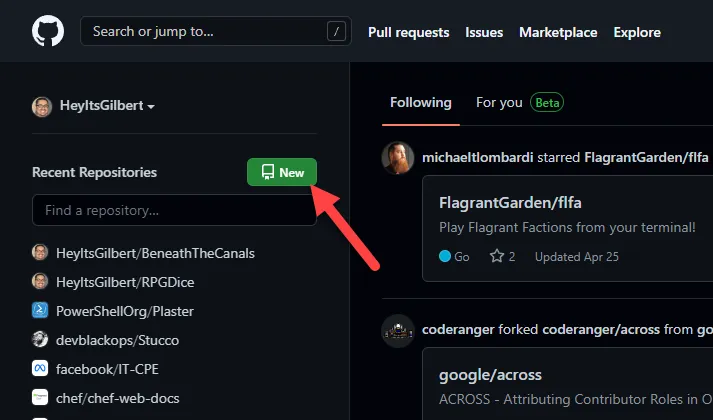Click Recent Repositories heading

point(95,172)
